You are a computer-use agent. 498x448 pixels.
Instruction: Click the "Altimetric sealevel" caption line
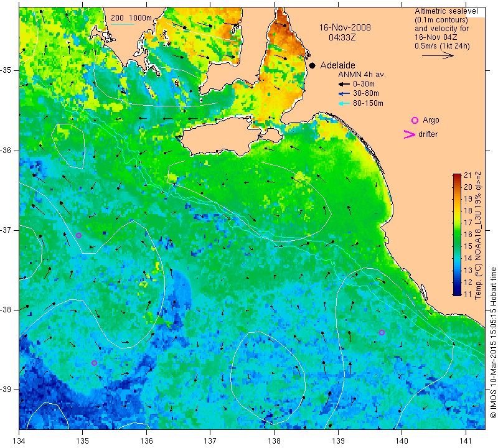click(x=446, y=11)
